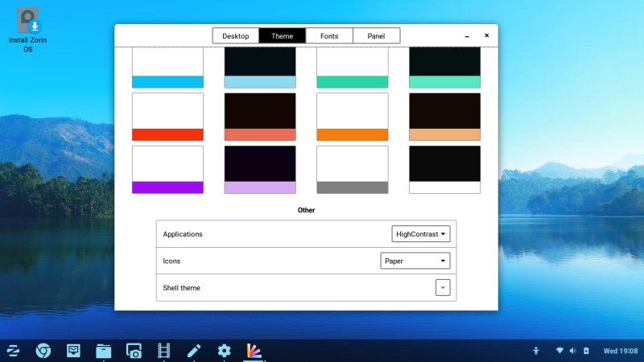
Task: Launch the Chromium browser from taskbar
Action: [x=43, y=351]
